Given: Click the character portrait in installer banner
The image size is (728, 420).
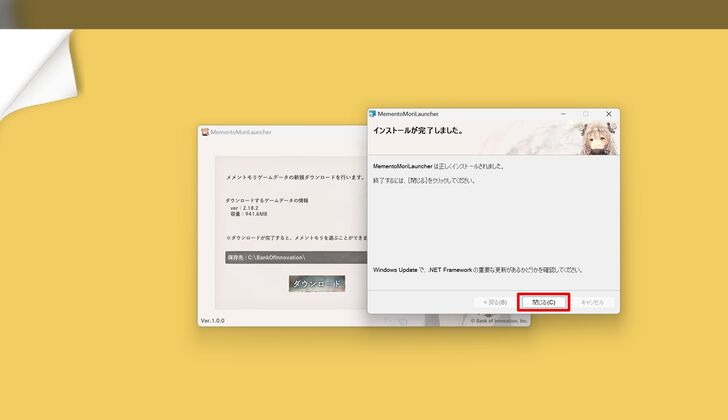Looking at the screenshot, I should (599, 138).
